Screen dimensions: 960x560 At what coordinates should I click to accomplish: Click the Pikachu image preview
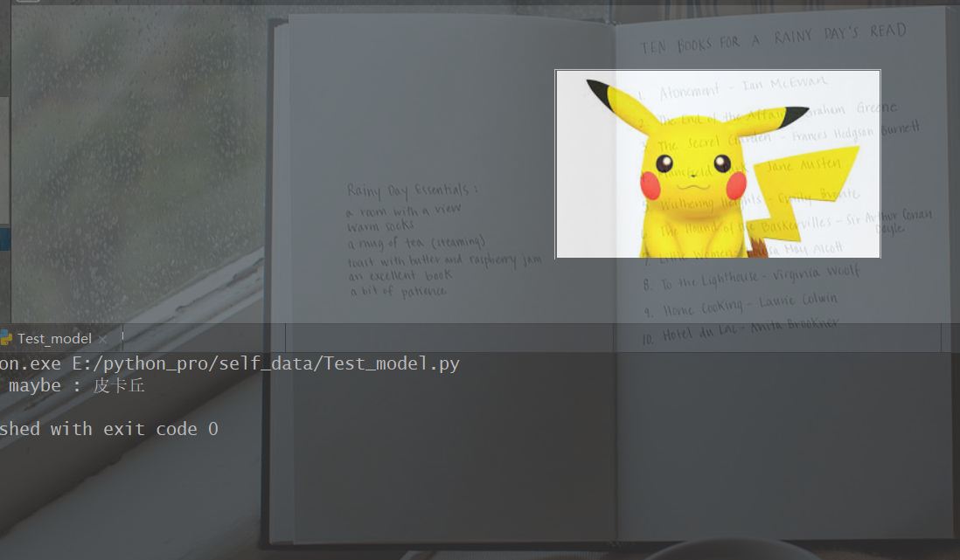click(x=718, y=164)
